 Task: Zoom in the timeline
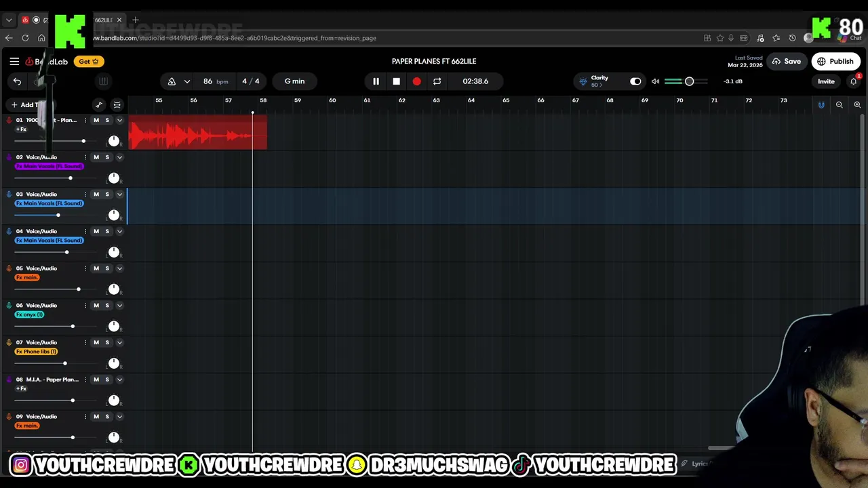tap(857, 105)
